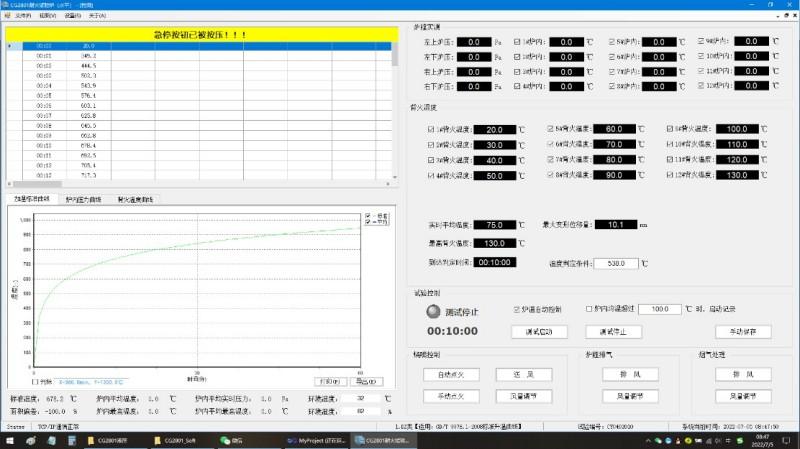Select the table row with value 543.9

click(199, 86)
